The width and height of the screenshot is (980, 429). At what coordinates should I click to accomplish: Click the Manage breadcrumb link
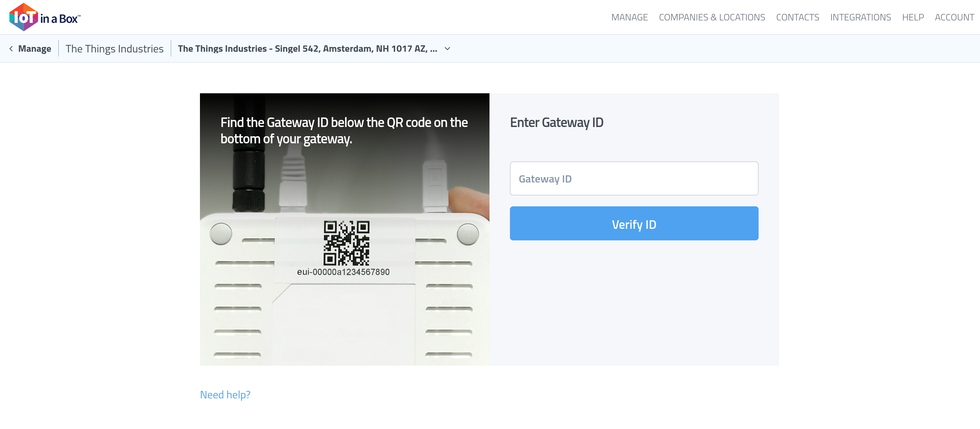coord(35,49)
